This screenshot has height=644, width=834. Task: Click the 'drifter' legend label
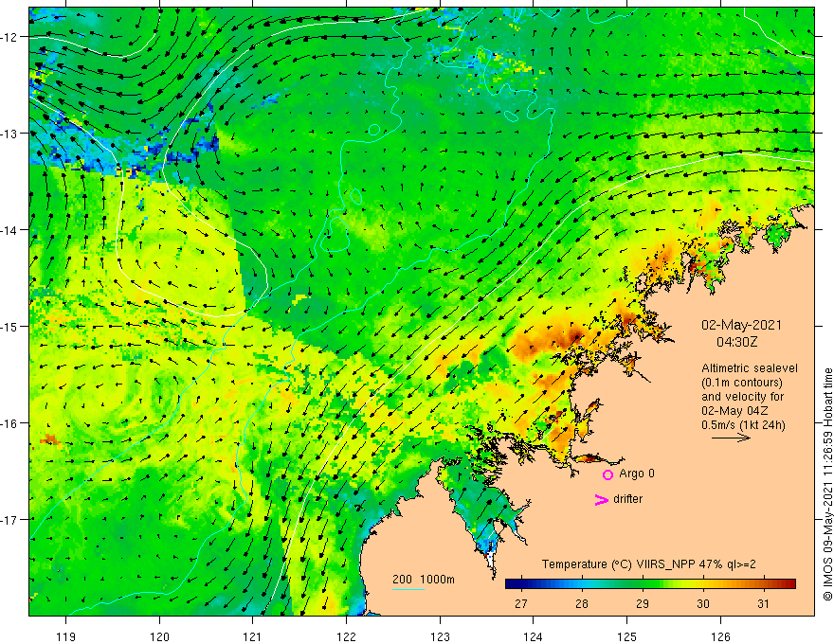tap(627, 499)
